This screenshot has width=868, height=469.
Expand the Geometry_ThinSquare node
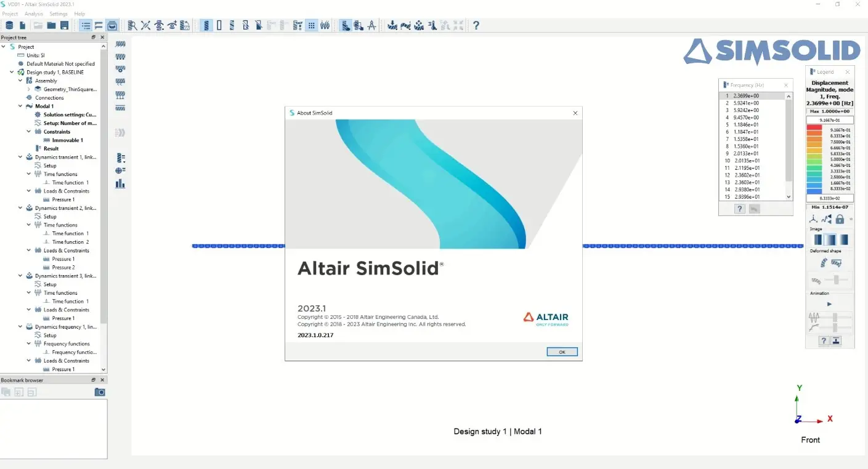click(29, 89)
